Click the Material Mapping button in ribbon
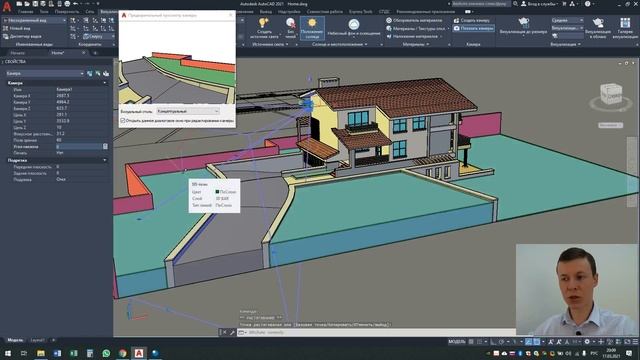The height and width of the screenshot is (360, 640). coord(415,36)
